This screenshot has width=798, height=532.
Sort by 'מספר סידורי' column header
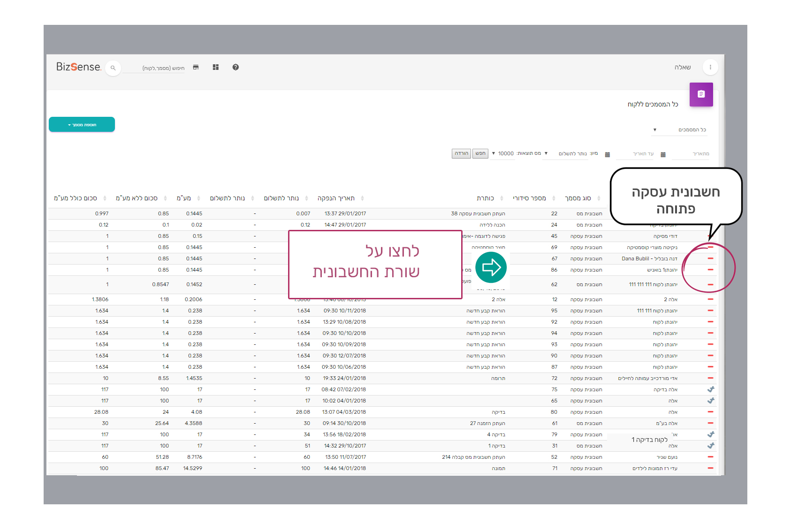point(529,198)
